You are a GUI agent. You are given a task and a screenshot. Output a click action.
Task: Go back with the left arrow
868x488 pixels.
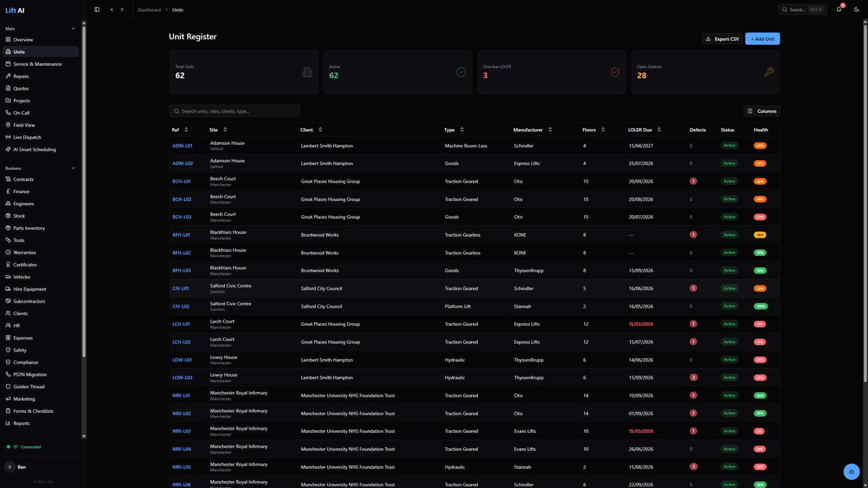(x=112, y=9)
